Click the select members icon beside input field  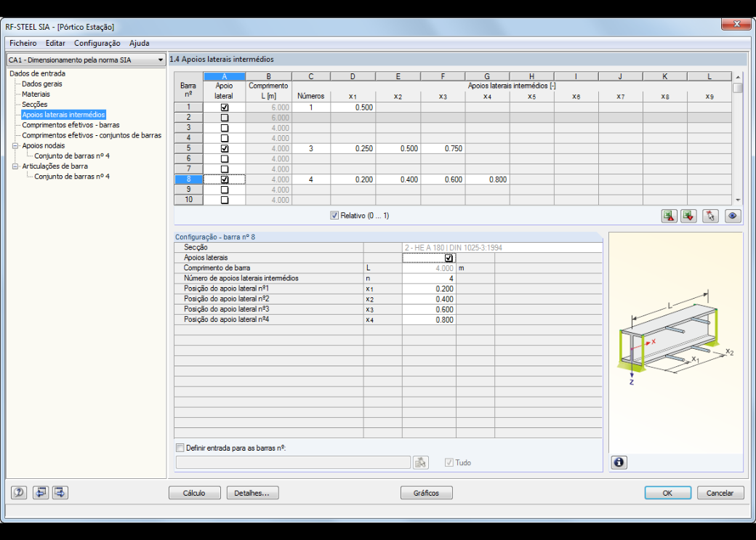[421, 462]
